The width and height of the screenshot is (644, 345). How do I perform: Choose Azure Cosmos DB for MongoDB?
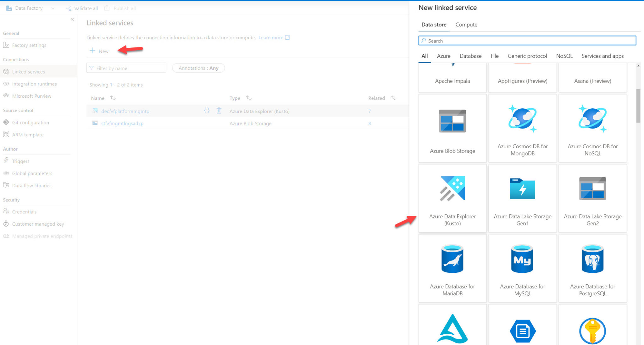[522, 128]
